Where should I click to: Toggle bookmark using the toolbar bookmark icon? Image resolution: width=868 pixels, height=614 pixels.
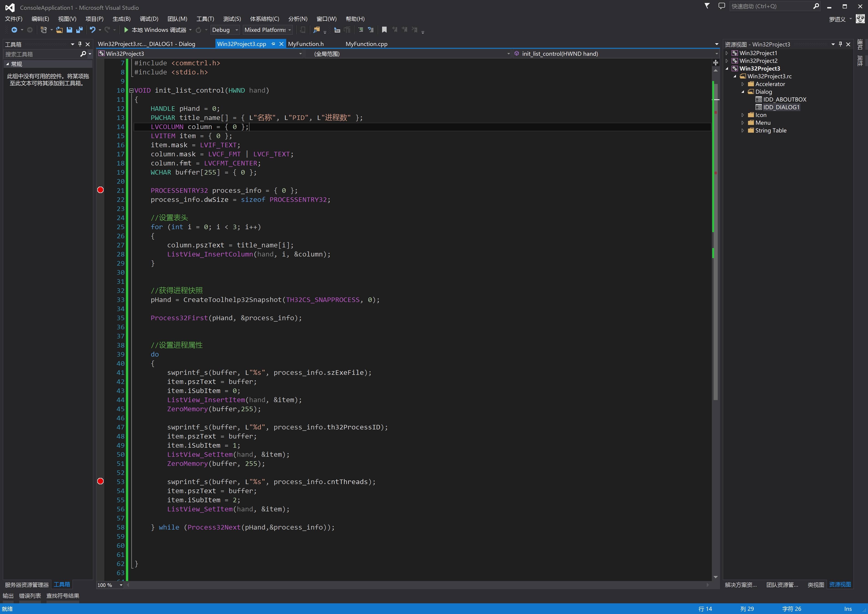point(384,30)
